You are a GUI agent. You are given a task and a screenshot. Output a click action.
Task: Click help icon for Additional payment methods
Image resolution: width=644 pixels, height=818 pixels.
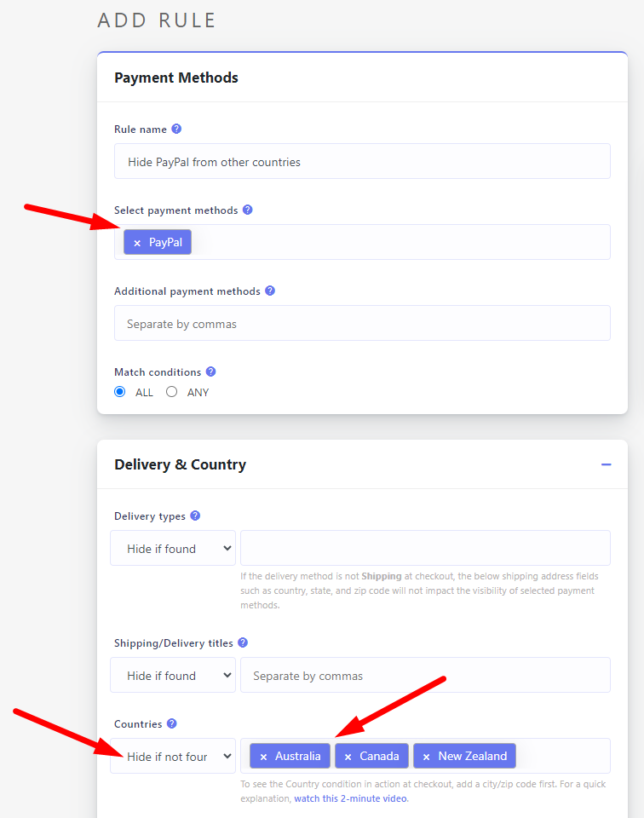tap(270, 291)
